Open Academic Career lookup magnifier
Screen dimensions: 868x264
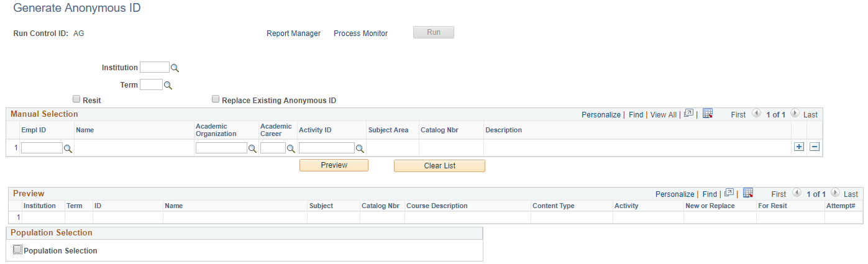pos(291,148)
